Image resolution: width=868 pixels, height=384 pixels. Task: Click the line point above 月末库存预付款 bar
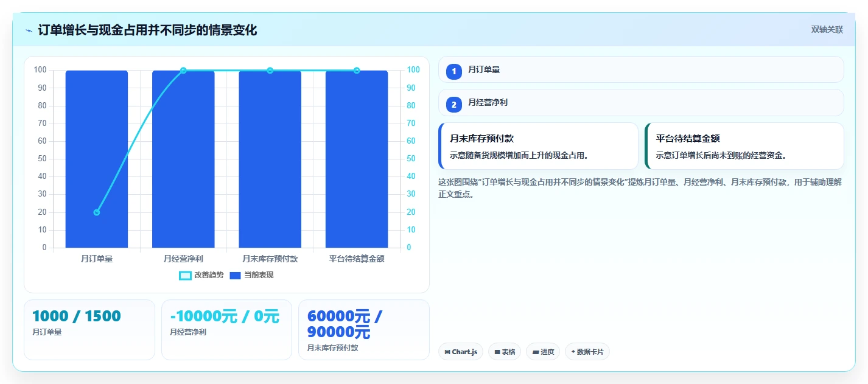(270, 71)
